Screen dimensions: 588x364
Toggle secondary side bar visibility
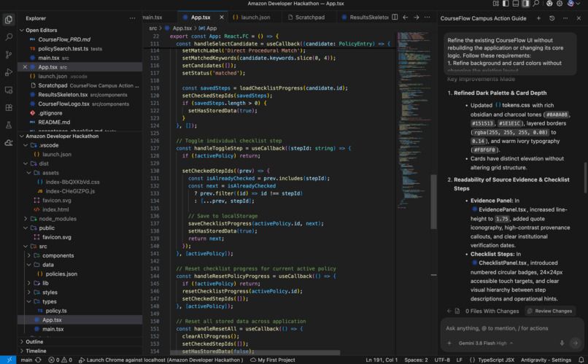[526, 4]
